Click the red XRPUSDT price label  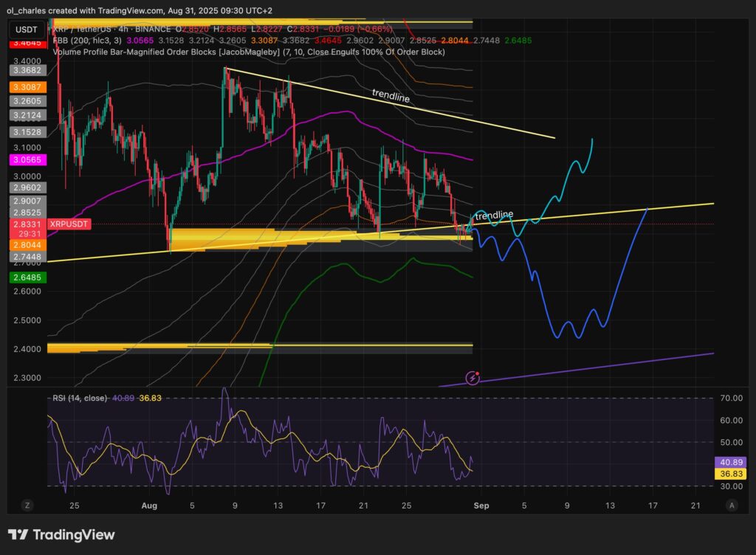click(x=68, y=223)
